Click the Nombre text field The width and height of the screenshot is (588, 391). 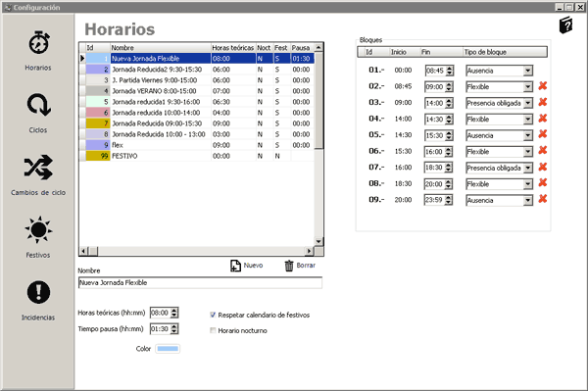[200, 282]
